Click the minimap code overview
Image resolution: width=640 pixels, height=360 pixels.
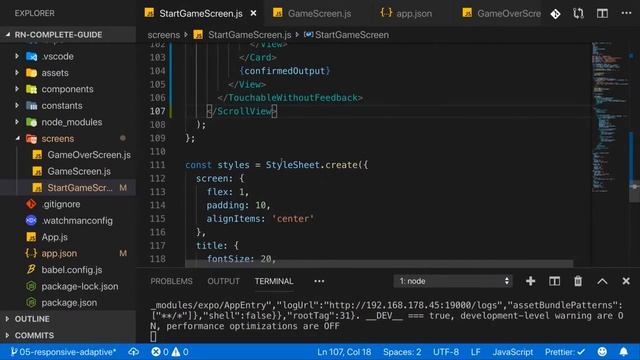coord(610,118)
